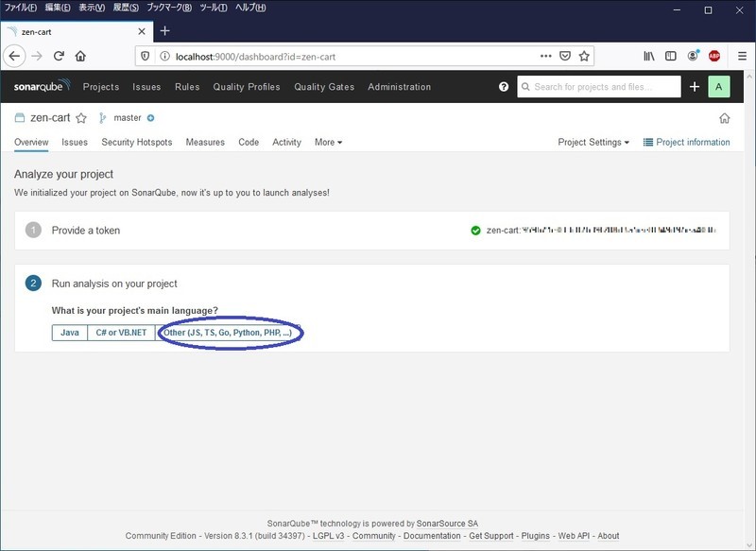This screenshot has height=551, width=756.
Task: Open the Code tab
Action: [x=249, y=142]
